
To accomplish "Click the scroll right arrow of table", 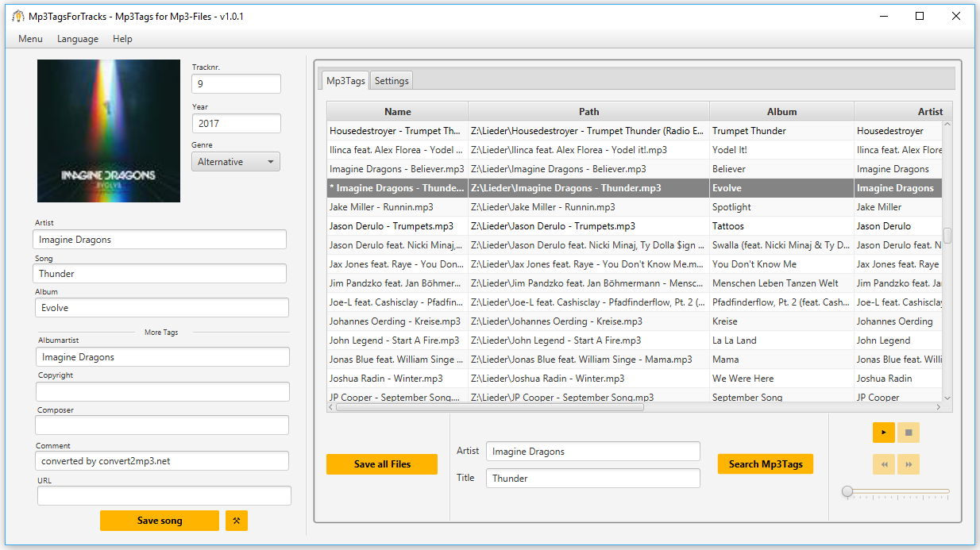I will click(938, 407).
